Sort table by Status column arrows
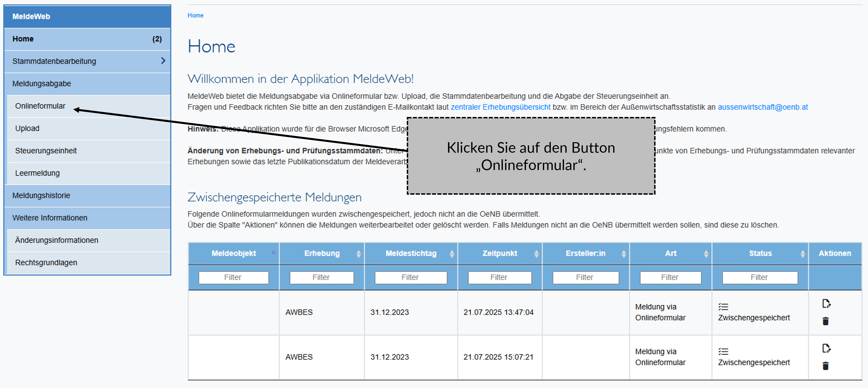This screenshot has height=388, width=868. [803, 254]
